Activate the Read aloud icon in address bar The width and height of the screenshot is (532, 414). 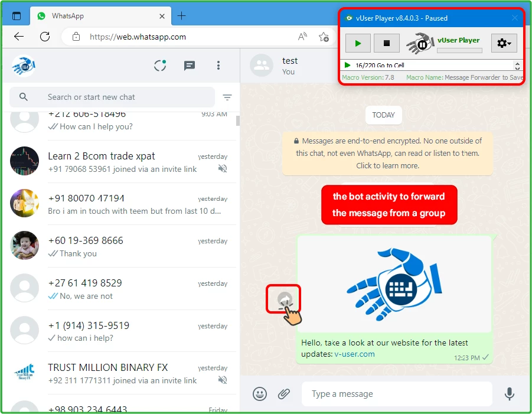click(x=302, y=37)
